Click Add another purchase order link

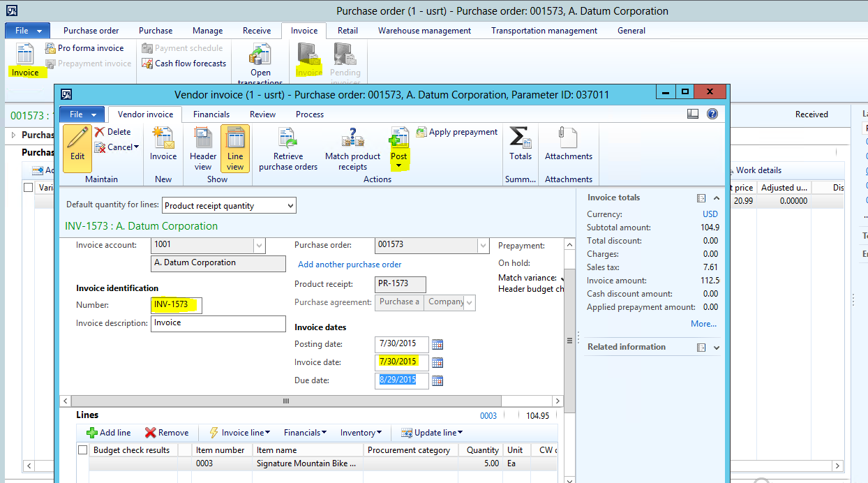(350, 265)
